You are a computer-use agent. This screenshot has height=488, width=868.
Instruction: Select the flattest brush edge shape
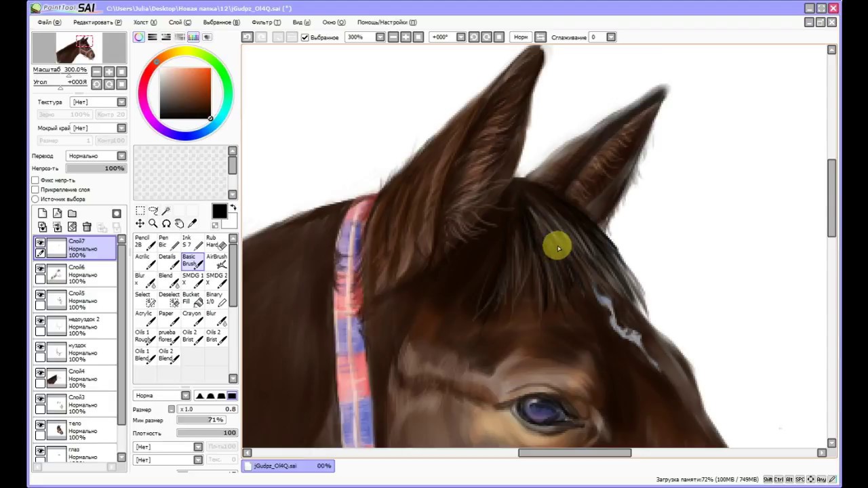232,396
